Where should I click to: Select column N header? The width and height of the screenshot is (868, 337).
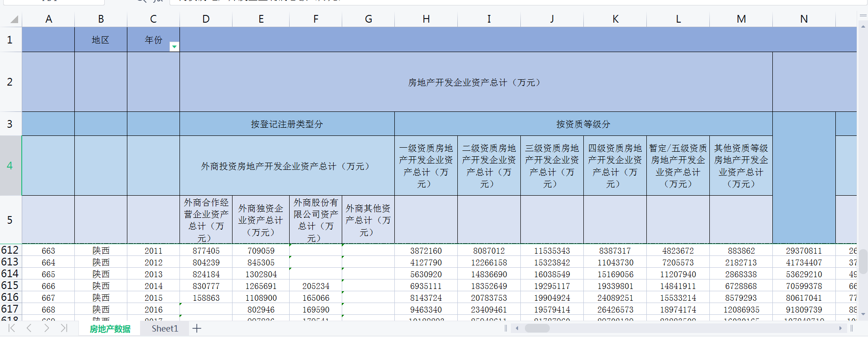click(x=804, y=19)
